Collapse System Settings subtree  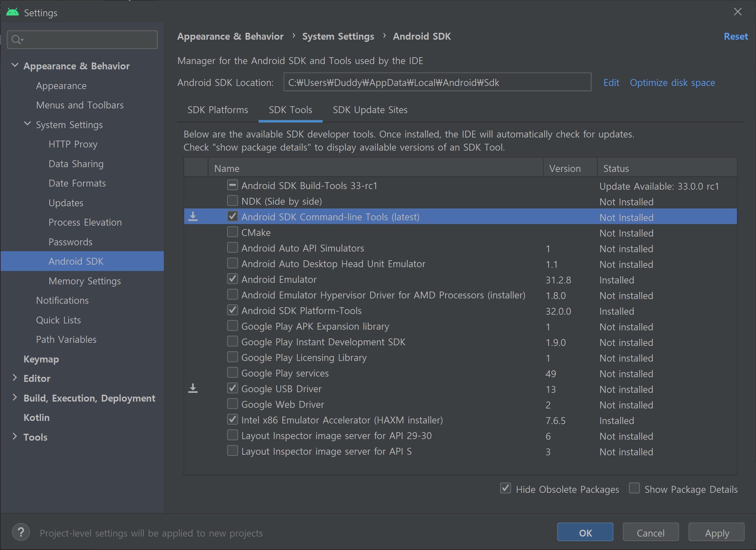click(x=27, y=124)
